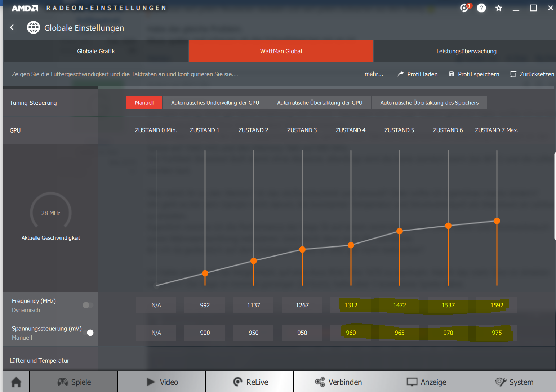
Task: Open the notifications icon with red badge
Action: point(465,8)
